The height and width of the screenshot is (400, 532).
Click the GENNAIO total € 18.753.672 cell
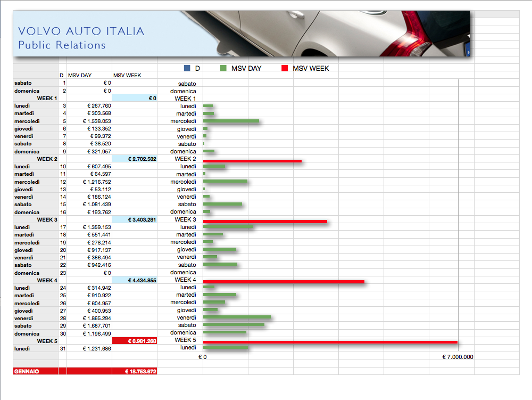tap(135, 371)
